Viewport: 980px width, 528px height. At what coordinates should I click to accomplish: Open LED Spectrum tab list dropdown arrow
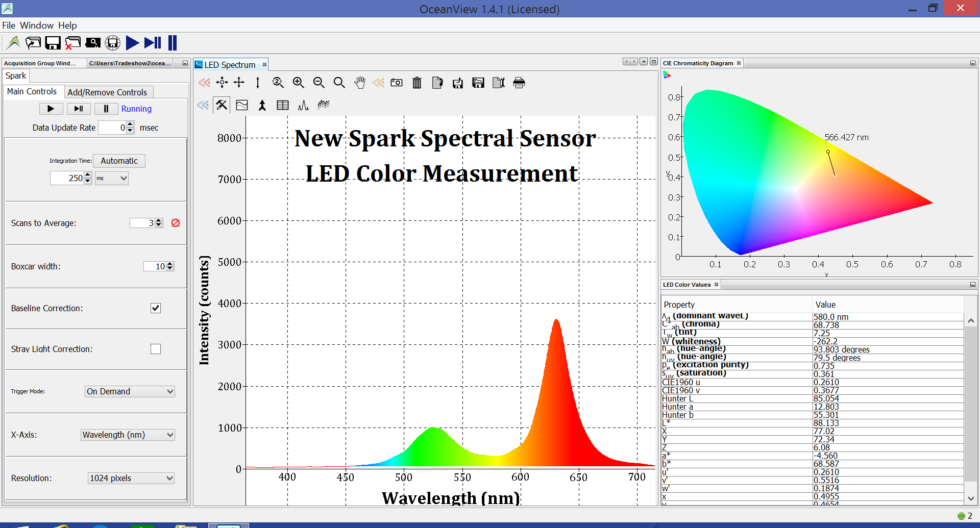pyautogui.click(x=644, y=62)
